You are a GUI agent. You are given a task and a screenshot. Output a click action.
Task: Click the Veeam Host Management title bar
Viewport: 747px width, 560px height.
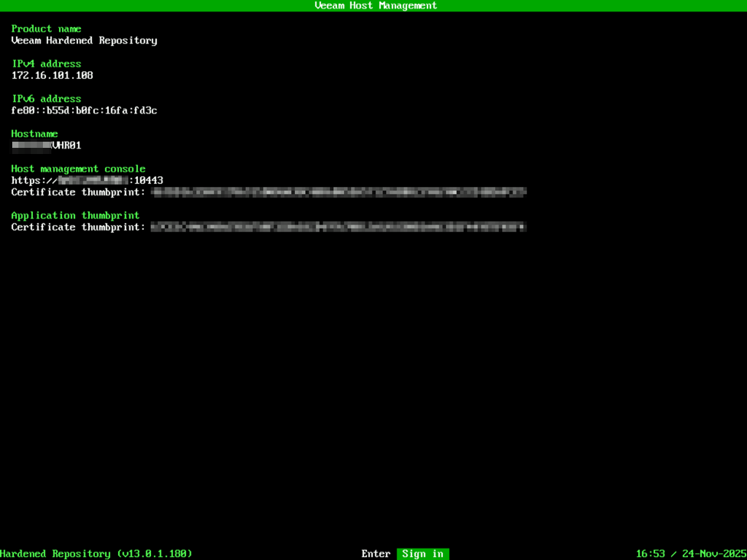[x=375, y=5]
